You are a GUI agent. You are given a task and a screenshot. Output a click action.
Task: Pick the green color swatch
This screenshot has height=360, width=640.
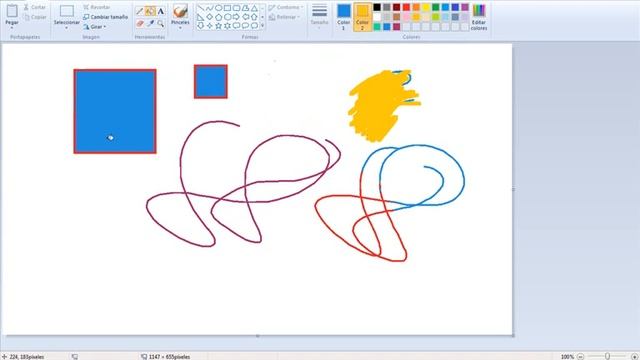click(x=436, y=7)
